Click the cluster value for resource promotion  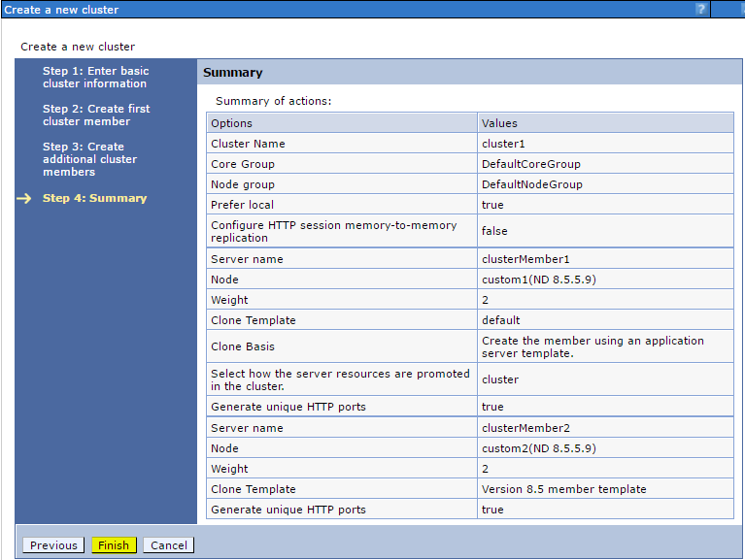pyautogui.click(x=500, y=379)
